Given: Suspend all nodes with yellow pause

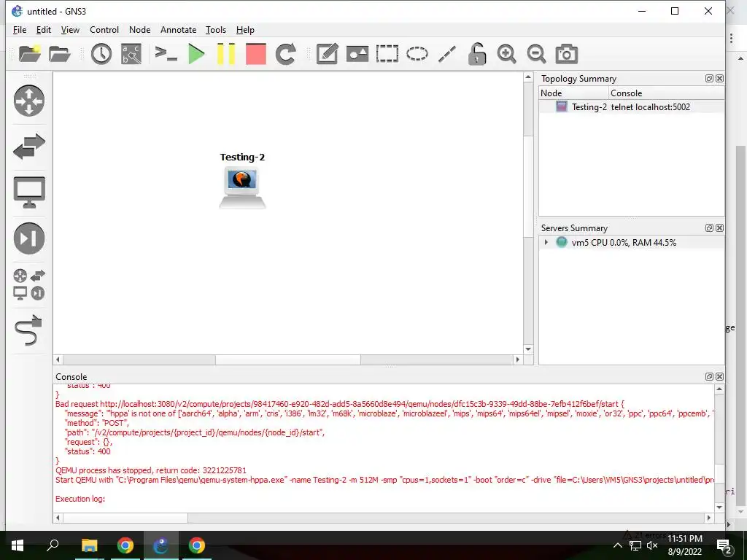Looking at the screenshot, I should tap(226, 54).
